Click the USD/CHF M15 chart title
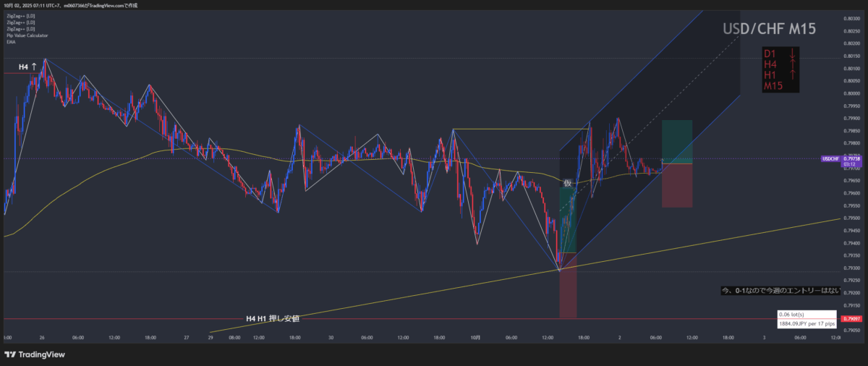Image resolution: width=868 pixels, height=366 pixels. coord(770,30)
